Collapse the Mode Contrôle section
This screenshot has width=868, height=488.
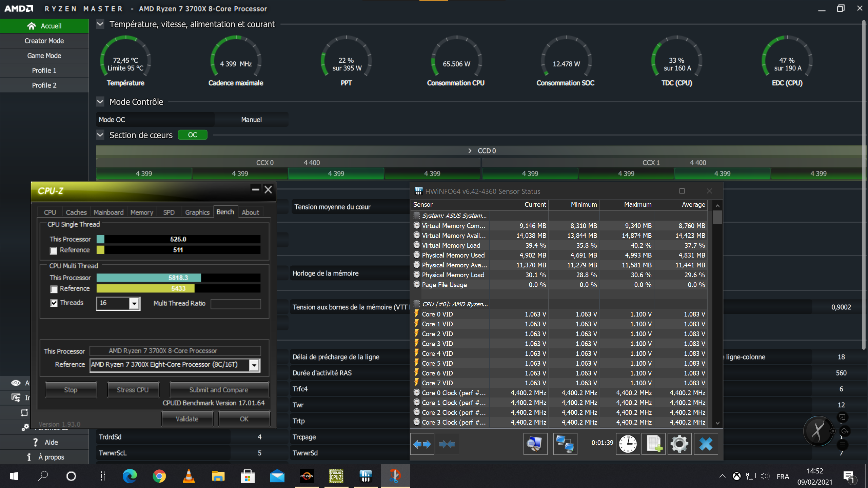(100, 102)
